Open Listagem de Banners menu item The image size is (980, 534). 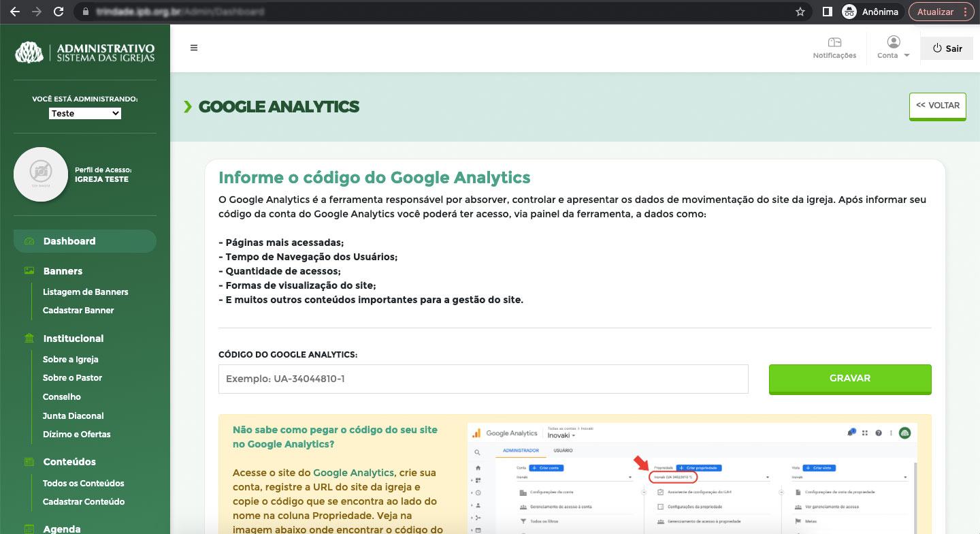click(x=85, y=292)
